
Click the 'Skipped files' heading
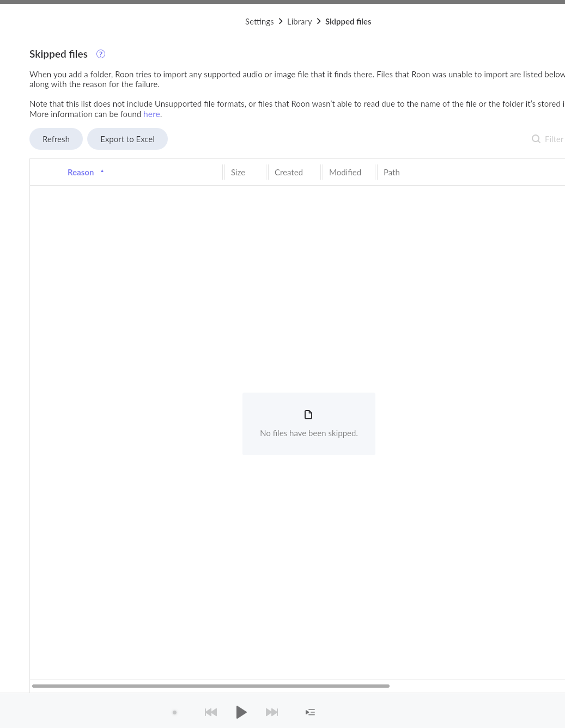[58, 54]
